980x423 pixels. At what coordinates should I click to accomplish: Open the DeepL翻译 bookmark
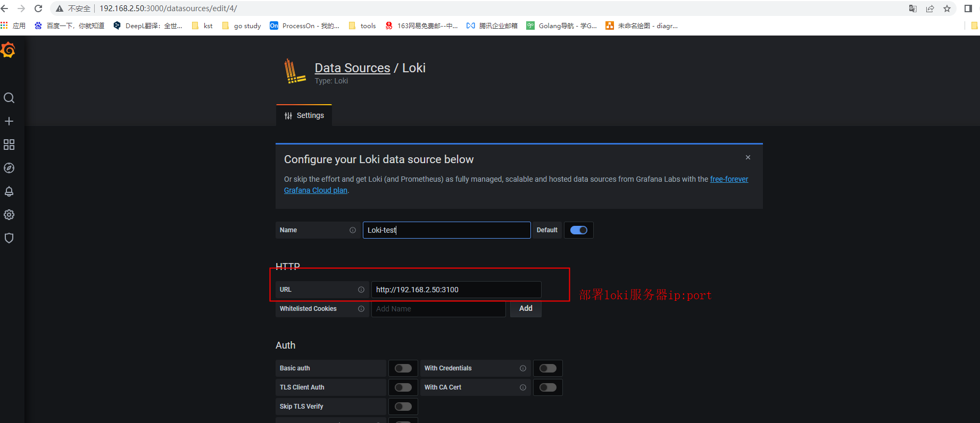point(148,26)
